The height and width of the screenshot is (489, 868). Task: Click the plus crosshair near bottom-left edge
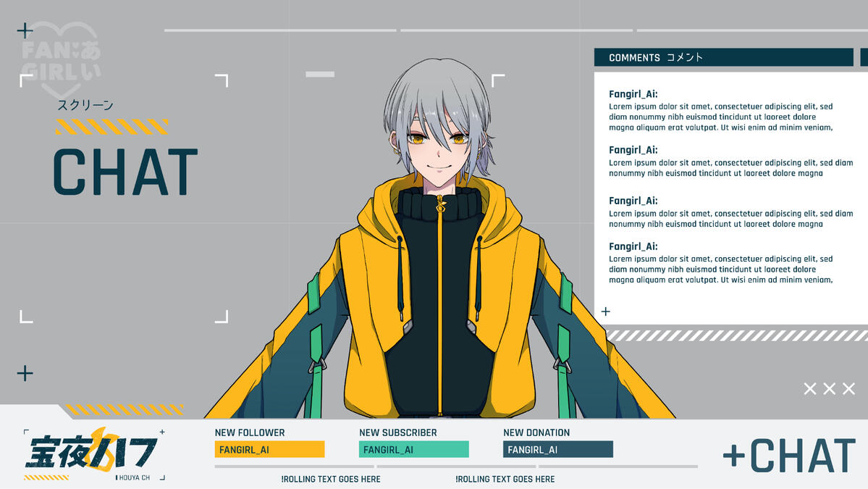26,373
